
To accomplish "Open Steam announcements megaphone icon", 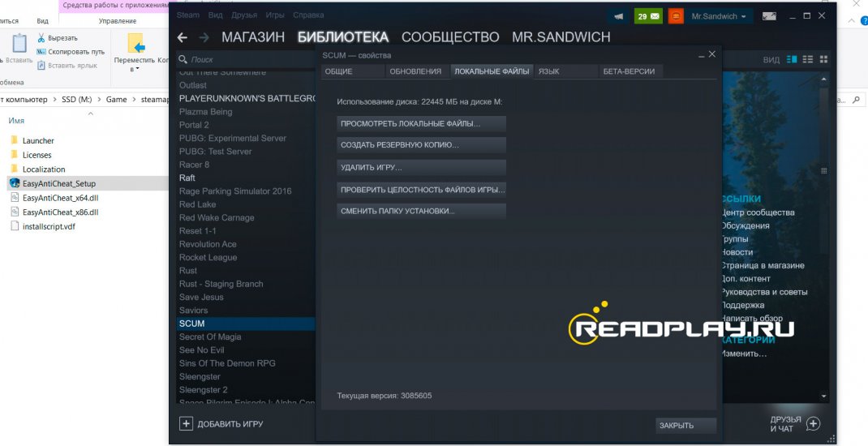I will pyautogui.click(x=619, y=16).
